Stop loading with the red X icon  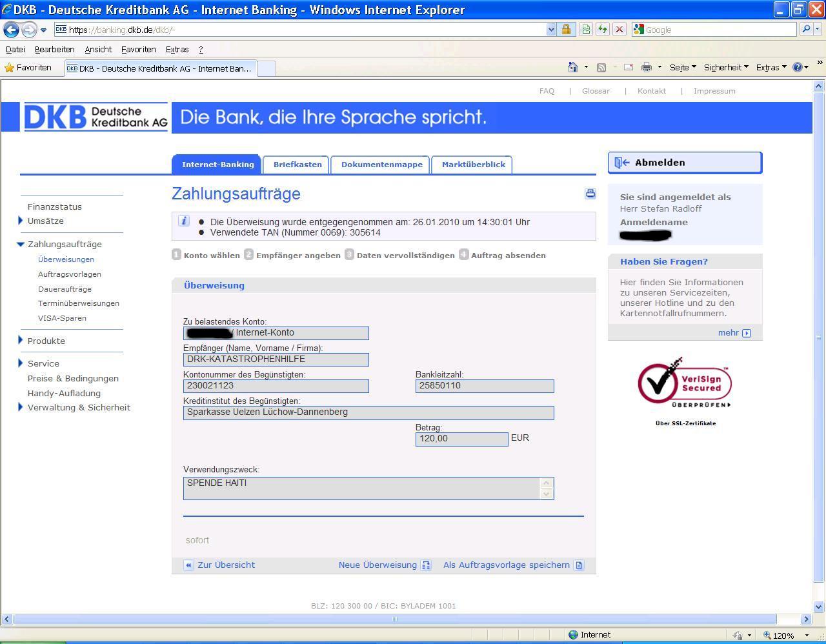[x=619, y=29]
